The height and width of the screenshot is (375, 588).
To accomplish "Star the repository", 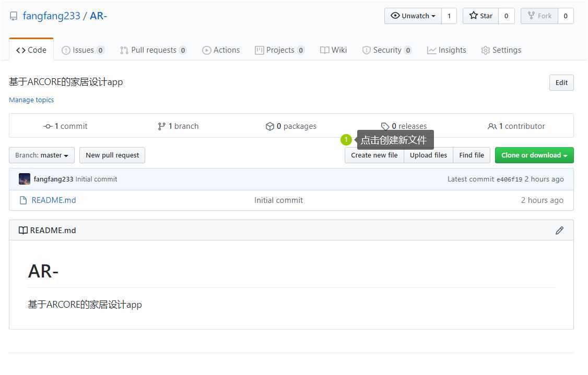I will coord(481,16).
